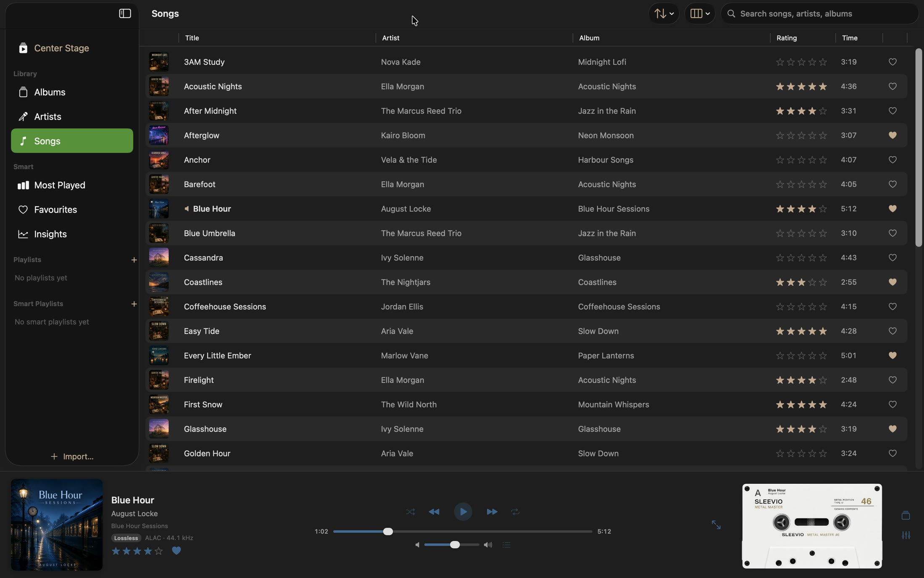
Task: Click the album stack icon beside the cassette
Action: [x=906, y=515]
